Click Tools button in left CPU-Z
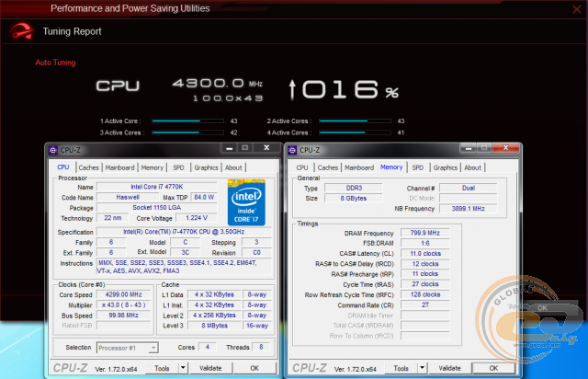This screenshot has width=588, height=379. (162, 368)
